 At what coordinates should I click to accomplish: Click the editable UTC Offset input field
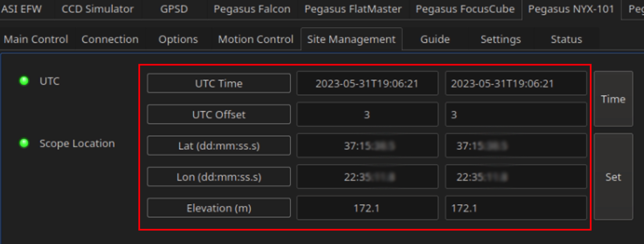pyautogui.click(x=516, y=114)
